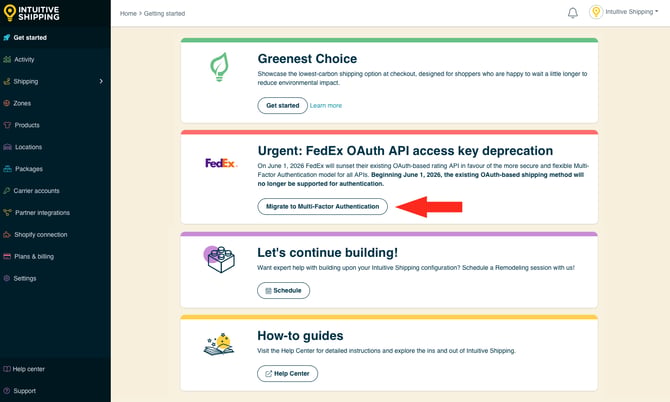This screenshot has height=402, width=670.
Task: Click the Settings gear icon
Action: (6, 278)
